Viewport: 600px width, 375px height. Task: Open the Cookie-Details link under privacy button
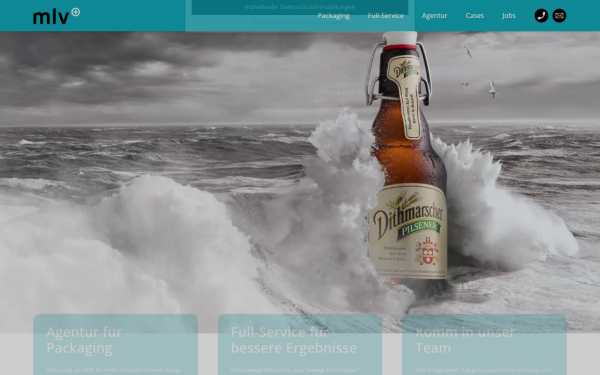click(265, 22)
